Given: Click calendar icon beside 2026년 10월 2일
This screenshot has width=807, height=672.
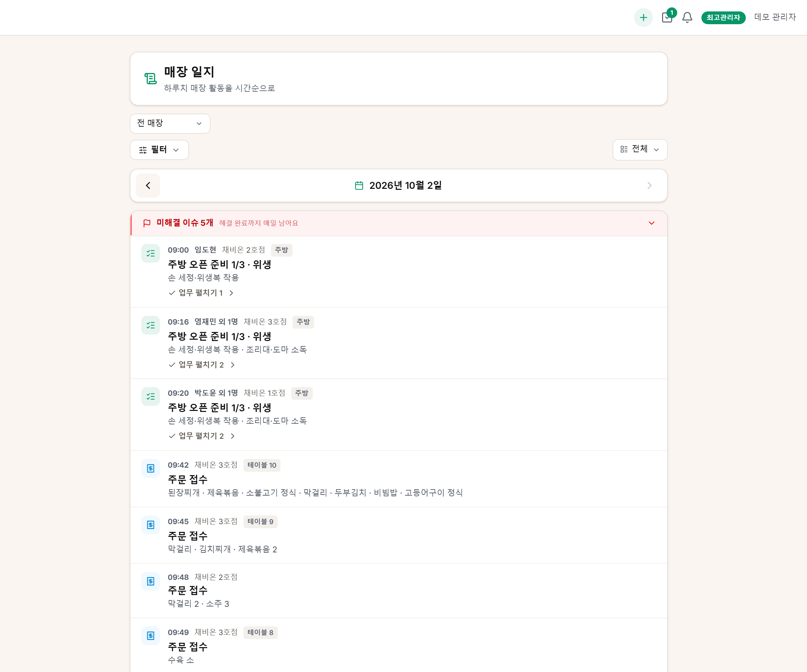Looking at the screenshot, I should coord(359,185).
